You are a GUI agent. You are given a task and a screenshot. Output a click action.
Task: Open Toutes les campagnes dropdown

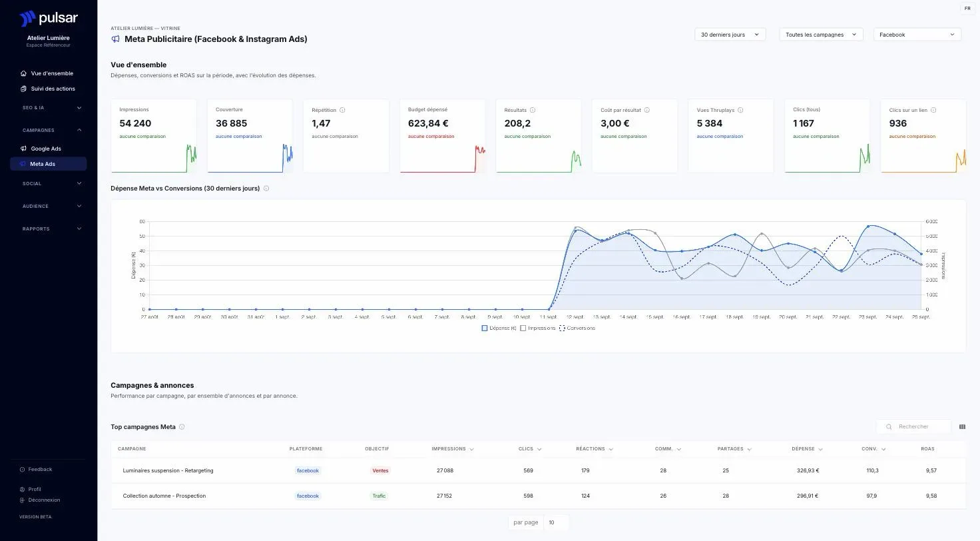pyautogui.click(x=821, y=35)
